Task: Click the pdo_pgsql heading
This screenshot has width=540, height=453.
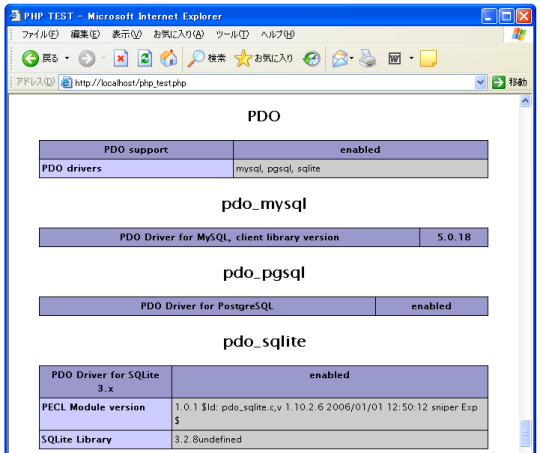Action: coord(264,273)
